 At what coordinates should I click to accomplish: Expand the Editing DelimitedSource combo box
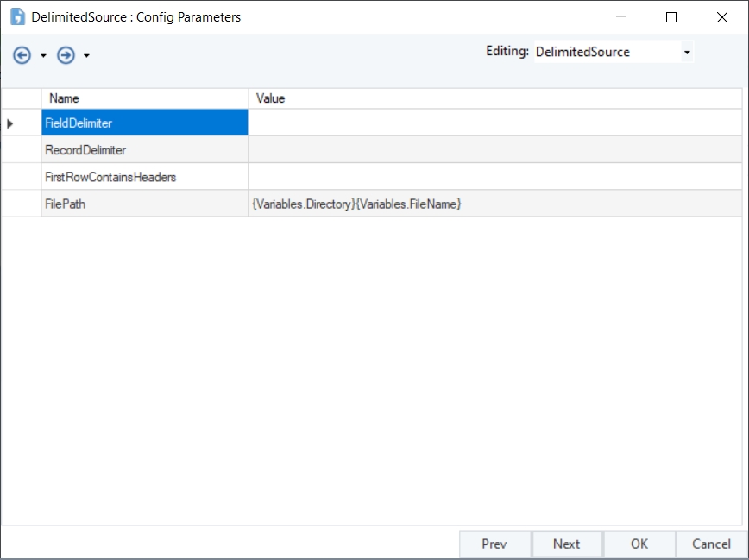click(x=687, y=53)
